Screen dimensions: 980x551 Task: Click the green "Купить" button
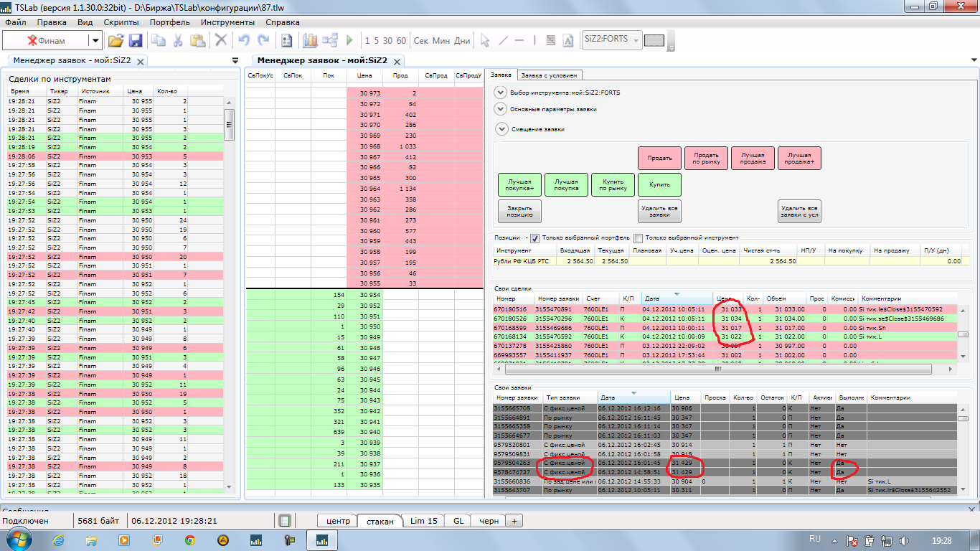pyautogui.click(x=659, y=184)
